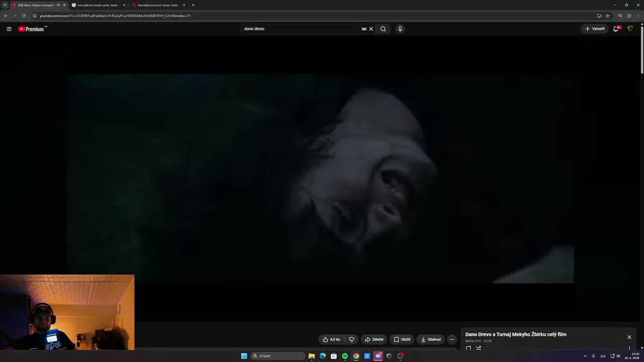Start voice search with the microphone
The width and height of the screenshot is (644, 362).
tap(400, 29)
